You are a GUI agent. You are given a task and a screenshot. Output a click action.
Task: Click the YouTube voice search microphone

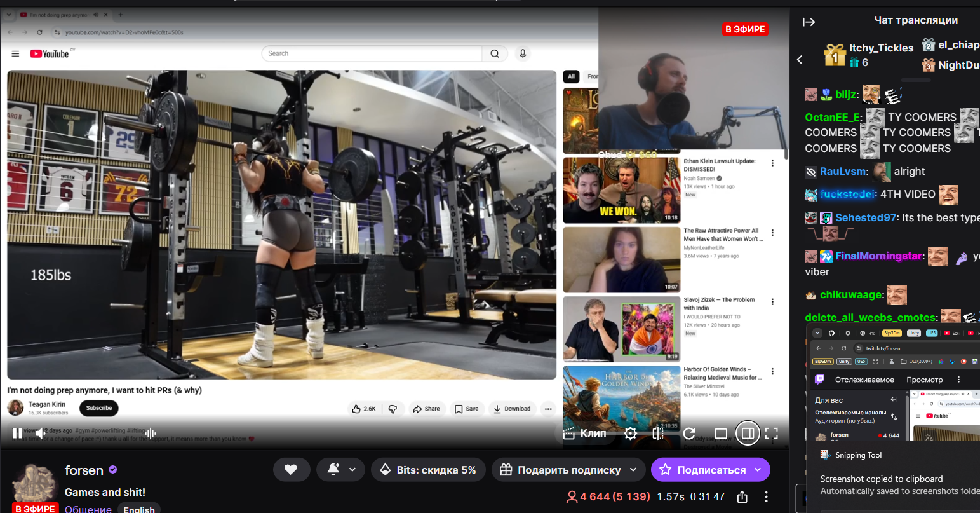pyautogui.click(x=523, y=53)
